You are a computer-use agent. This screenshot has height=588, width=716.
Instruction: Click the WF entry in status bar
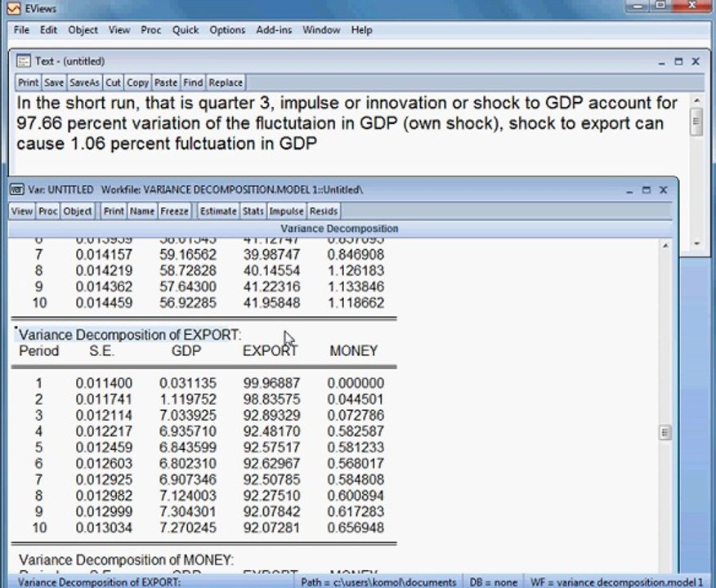click(617, 582)
